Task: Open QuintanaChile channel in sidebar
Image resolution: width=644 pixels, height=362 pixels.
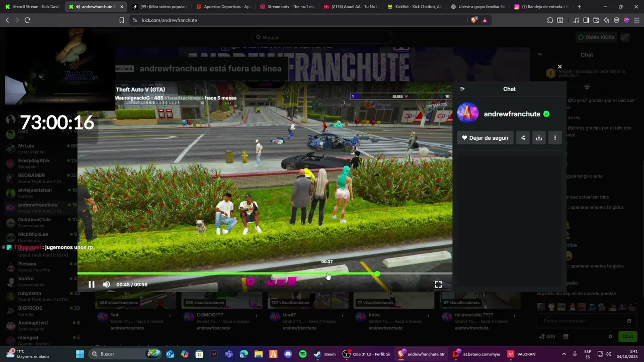Action: click(40, 222)
